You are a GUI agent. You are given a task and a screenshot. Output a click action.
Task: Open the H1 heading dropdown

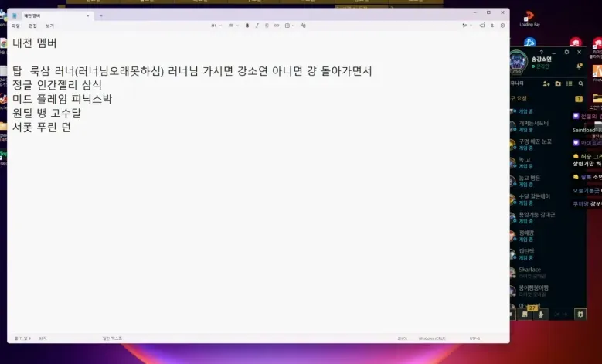tap(216, 26)
